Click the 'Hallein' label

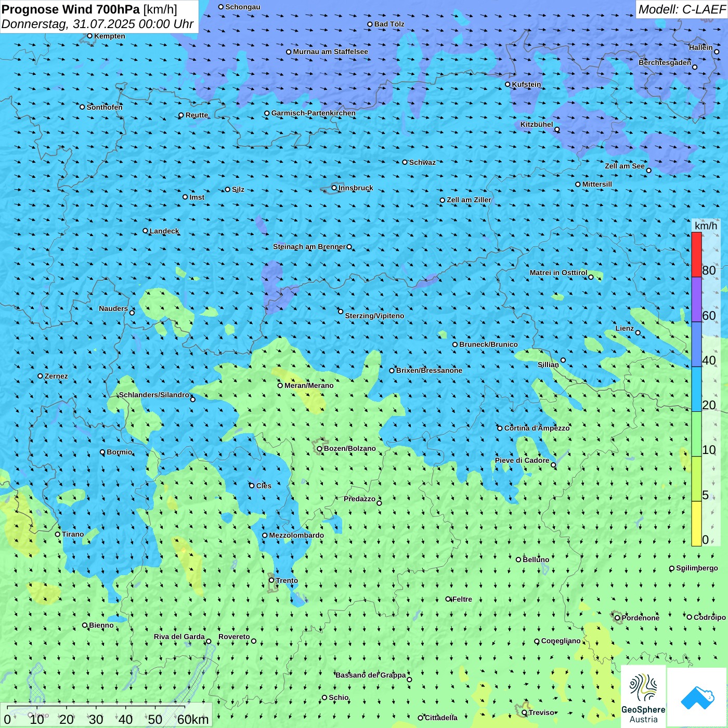[701, 47]
